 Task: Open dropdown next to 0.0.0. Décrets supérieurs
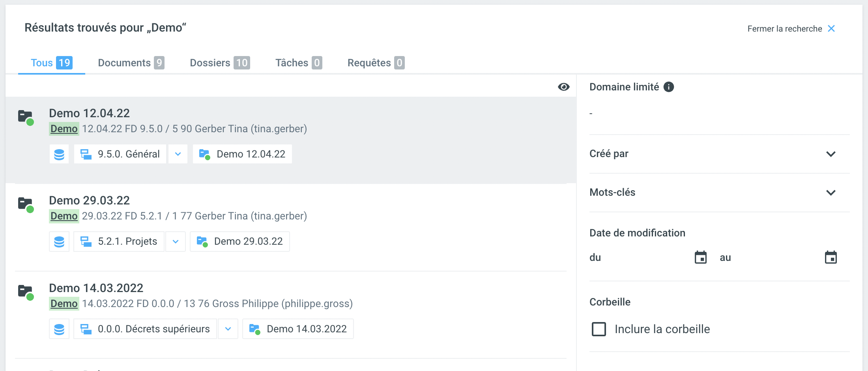[x=228, y=329]
